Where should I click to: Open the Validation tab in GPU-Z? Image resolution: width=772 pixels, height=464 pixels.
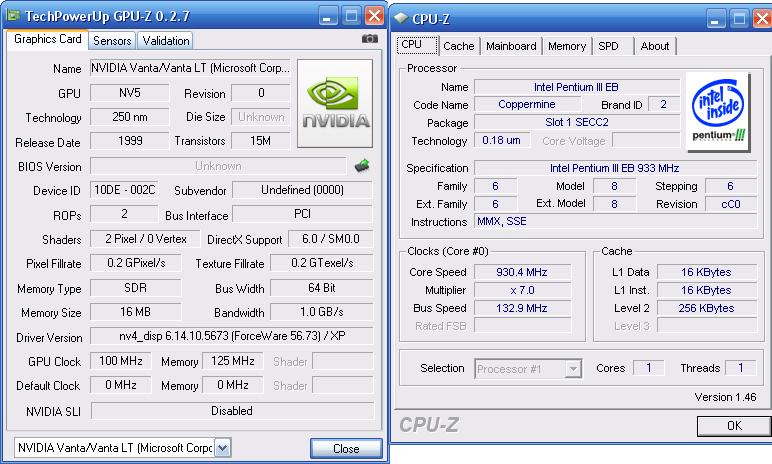pos(165,41)
